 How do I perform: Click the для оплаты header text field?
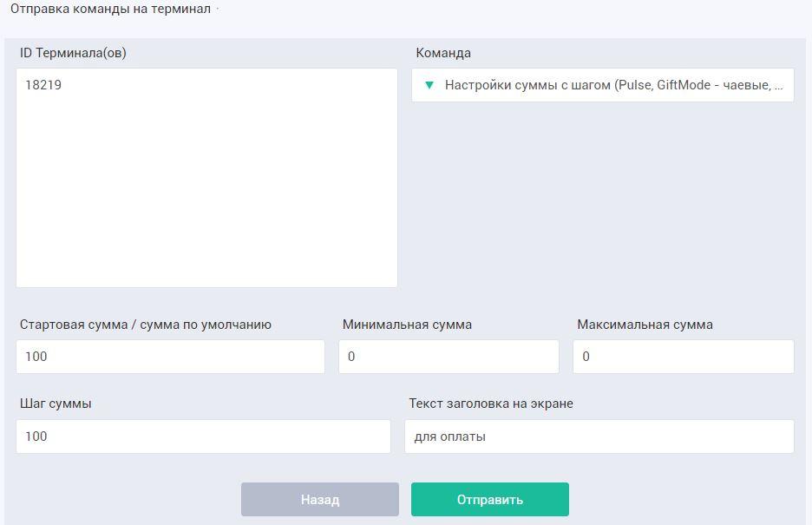pos(599,436)
